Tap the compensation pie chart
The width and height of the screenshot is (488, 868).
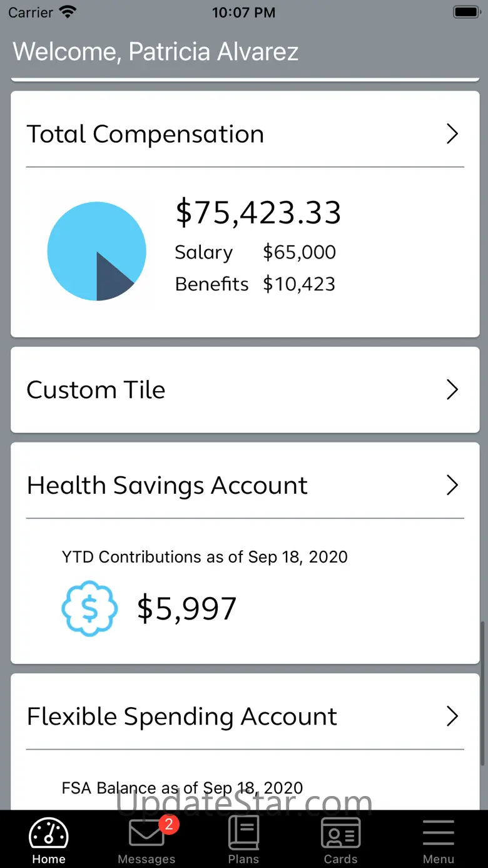[x=97, y=251]
